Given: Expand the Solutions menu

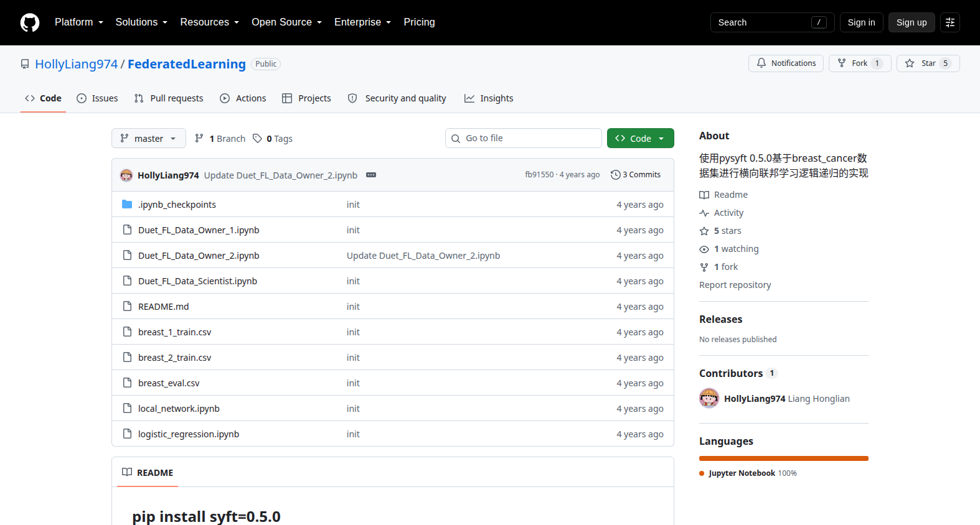Looking at the screenshot, I should 141,22.
